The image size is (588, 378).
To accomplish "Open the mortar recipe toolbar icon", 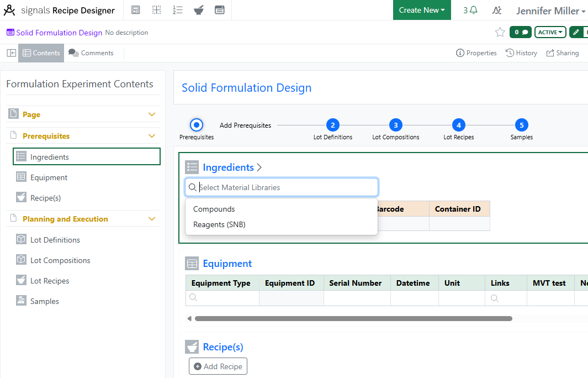I will click(199, 10).
